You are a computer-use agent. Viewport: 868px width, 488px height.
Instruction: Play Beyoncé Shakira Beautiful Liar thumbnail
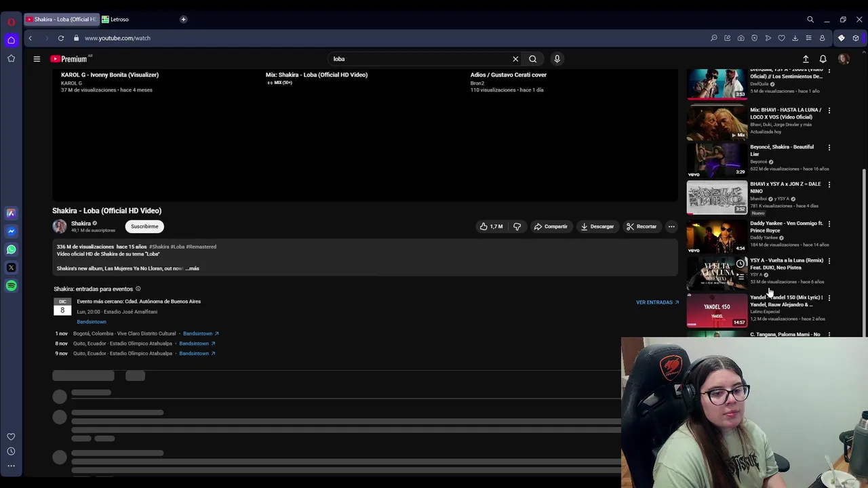coord(717,159)
